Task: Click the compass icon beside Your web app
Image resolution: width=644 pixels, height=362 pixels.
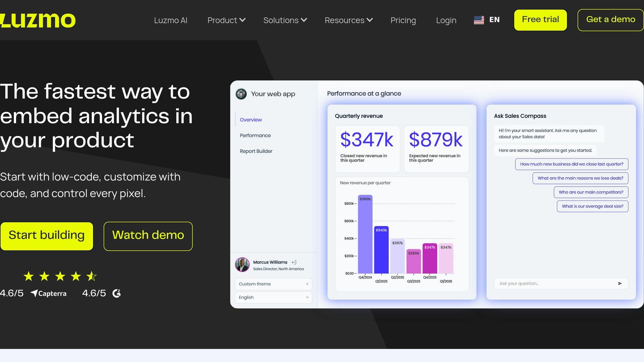Action: 241,94
